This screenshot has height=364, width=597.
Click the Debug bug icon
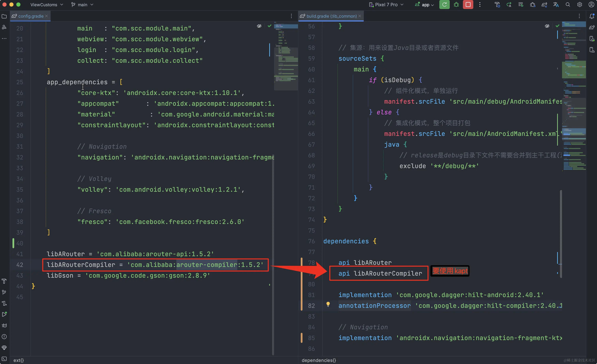click(x=456, y=5)
